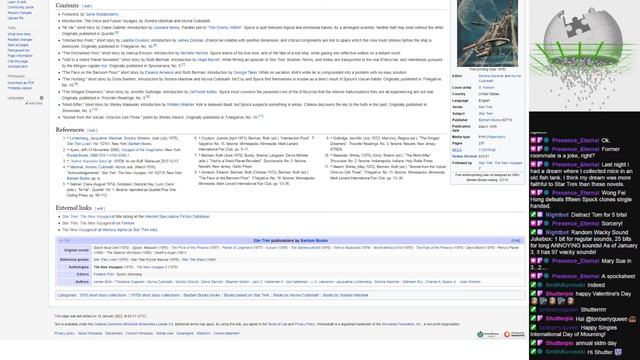
Task: Open 1976 short story collections category
Action: coord(102,295)
